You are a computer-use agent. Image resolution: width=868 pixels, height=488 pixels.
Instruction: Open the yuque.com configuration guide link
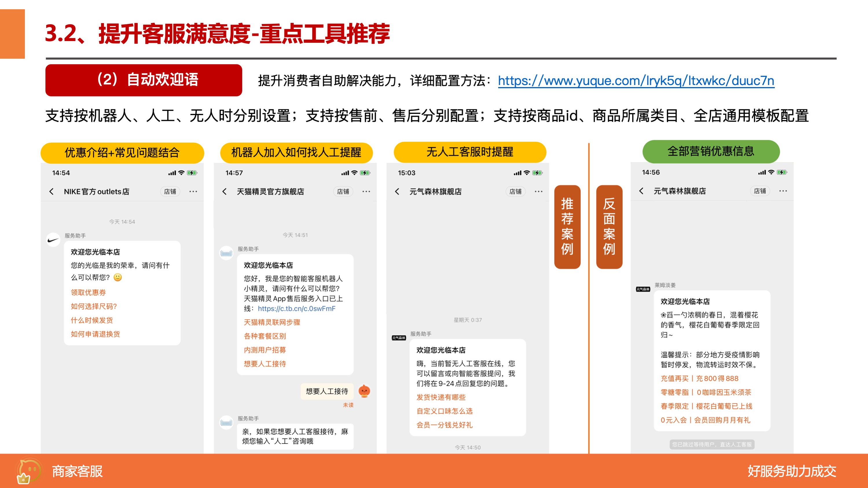(636, 81)
